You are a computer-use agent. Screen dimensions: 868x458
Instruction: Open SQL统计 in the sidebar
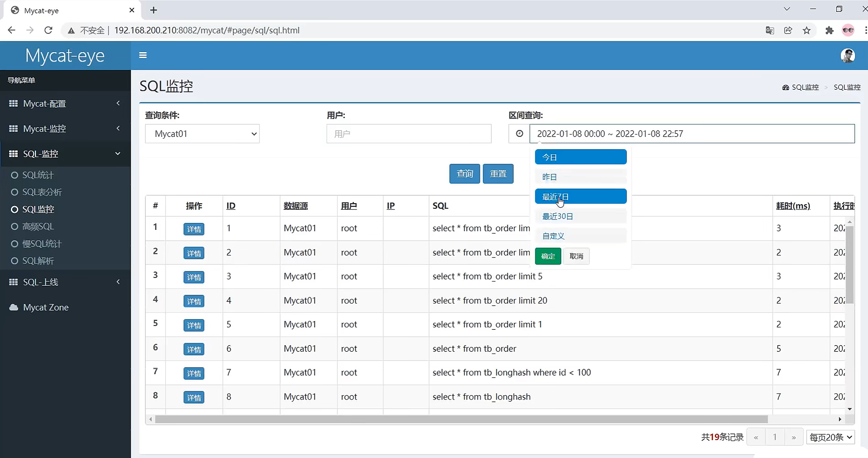click(38, 175)
